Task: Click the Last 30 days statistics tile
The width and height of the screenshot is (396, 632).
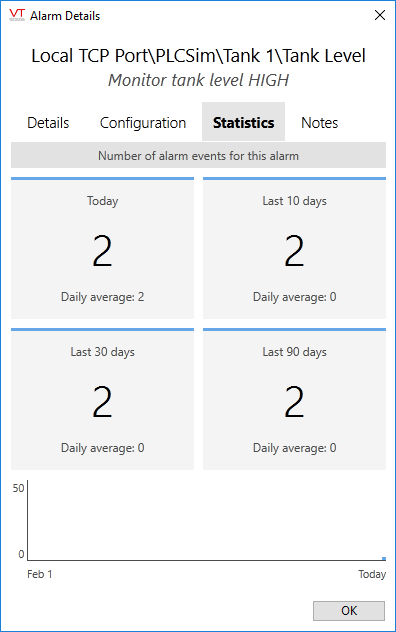Action: 102,399
